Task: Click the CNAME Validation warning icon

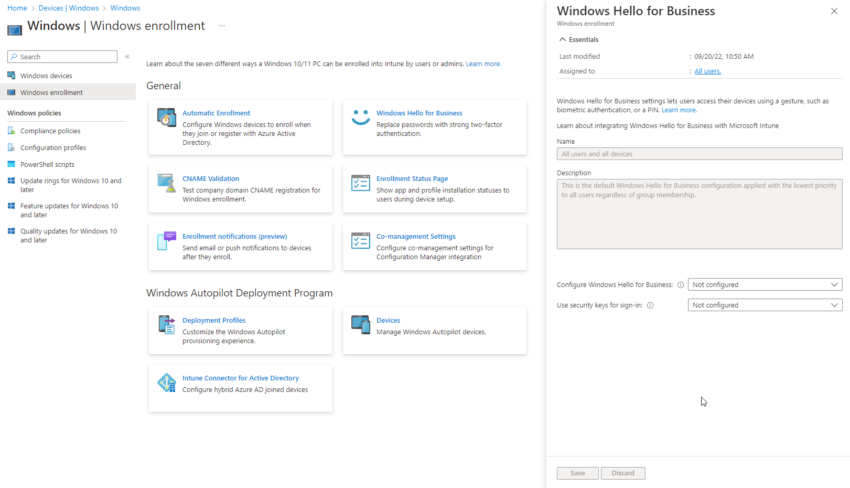Action: click(166, 184)
